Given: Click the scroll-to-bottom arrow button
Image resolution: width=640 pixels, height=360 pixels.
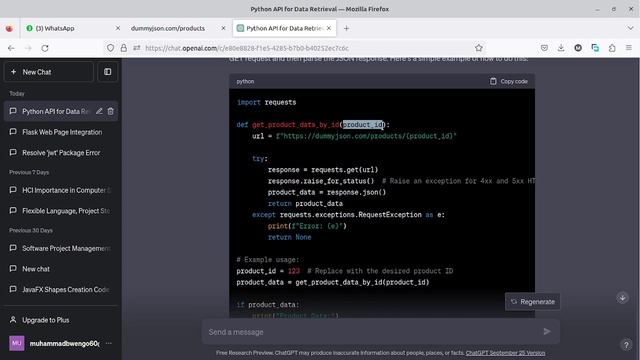Looking at the screenshot, I should tap(622, 298).
